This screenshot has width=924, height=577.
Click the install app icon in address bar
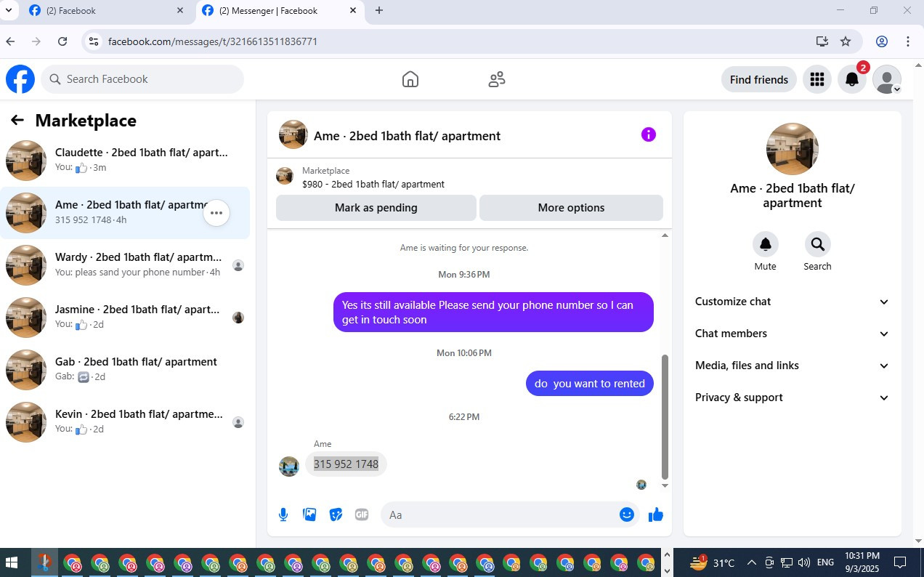point(822,41)
